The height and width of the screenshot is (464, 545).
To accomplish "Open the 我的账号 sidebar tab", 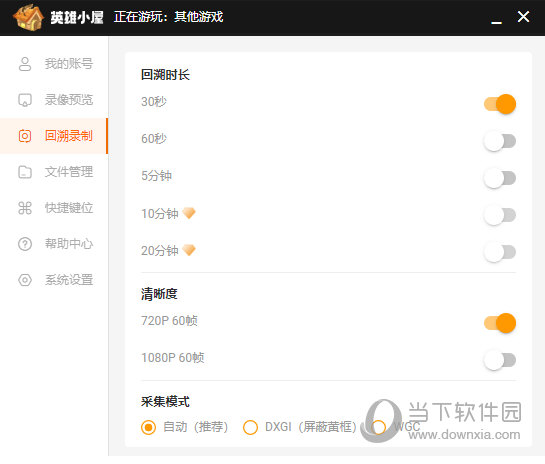I will point(54,64).
